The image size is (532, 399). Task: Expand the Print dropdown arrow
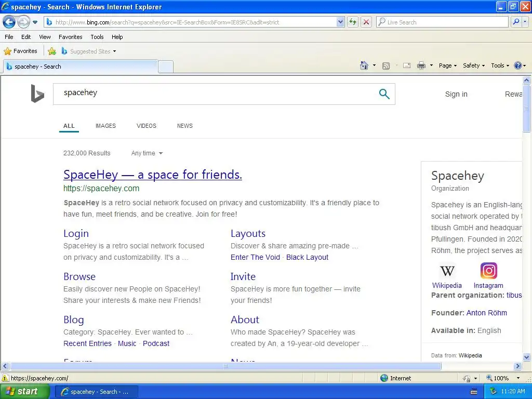(x=431, y=65)
